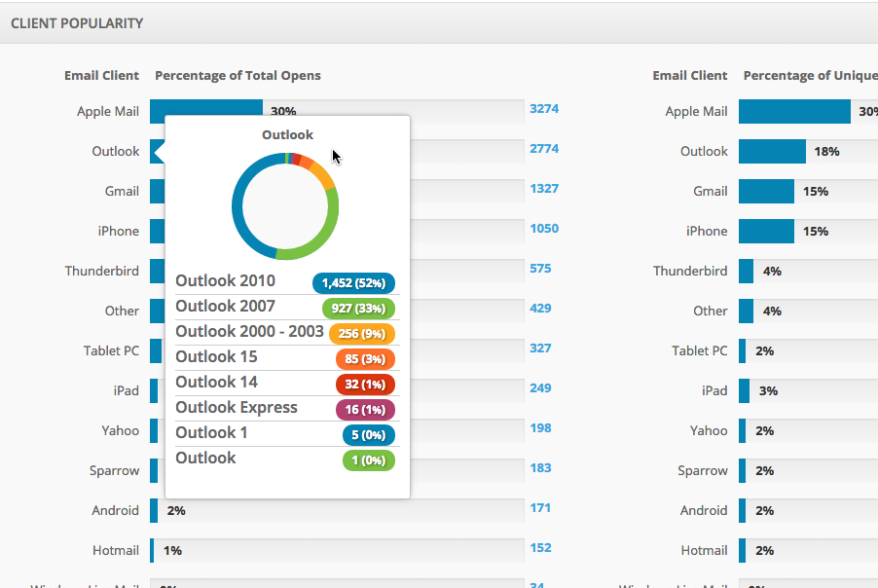Select the Outlook 1 row label
This screenshot has height=588, width=878.
click(x=211, y=432)
